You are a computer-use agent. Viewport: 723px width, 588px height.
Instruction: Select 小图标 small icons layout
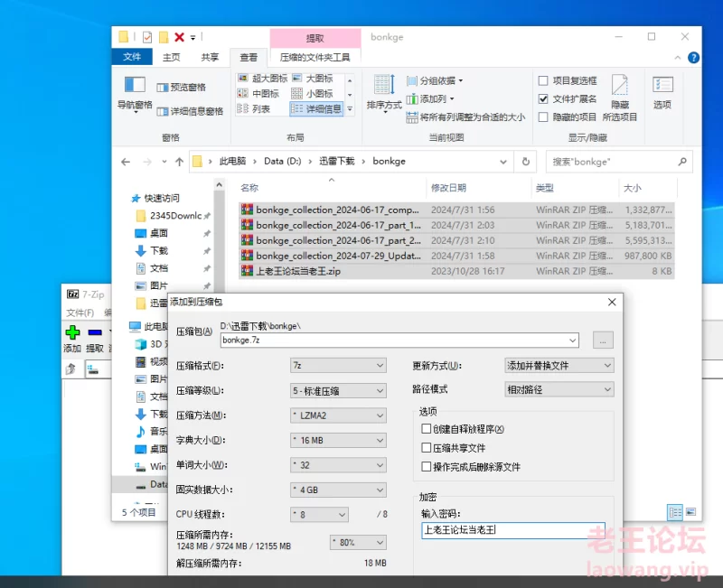pyautogui.click(x=312, y=94)
